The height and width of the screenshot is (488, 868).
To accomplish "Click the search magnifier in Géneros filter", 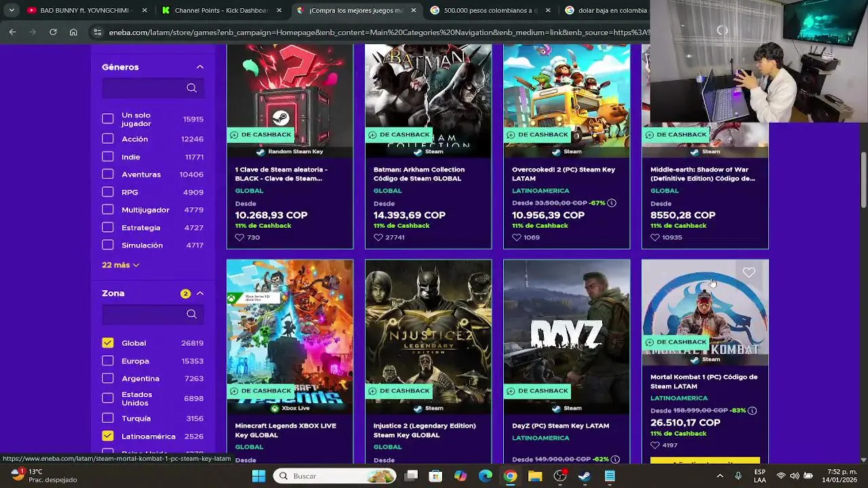I will pos(192,88).
